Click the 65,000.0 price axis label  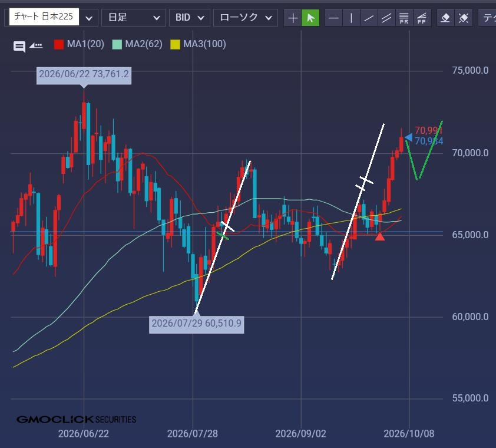pyautogui.click(x=470, y=235)
